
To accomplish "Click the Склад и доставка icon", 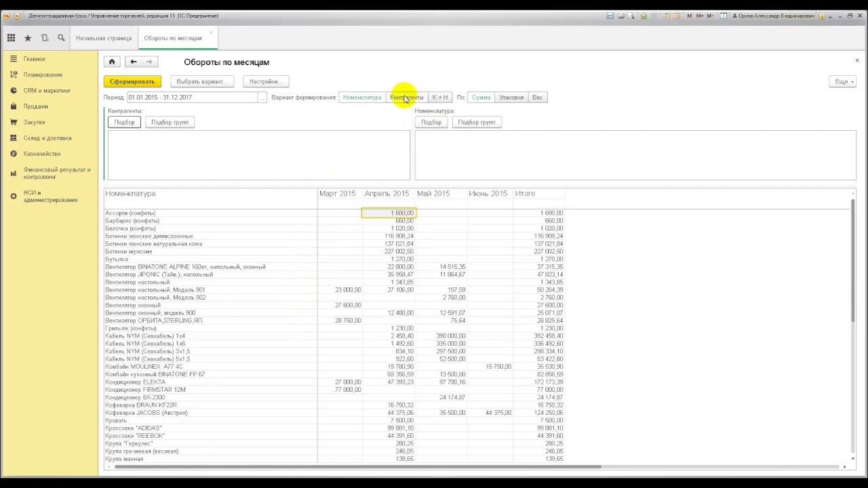I will coord(14,138).
